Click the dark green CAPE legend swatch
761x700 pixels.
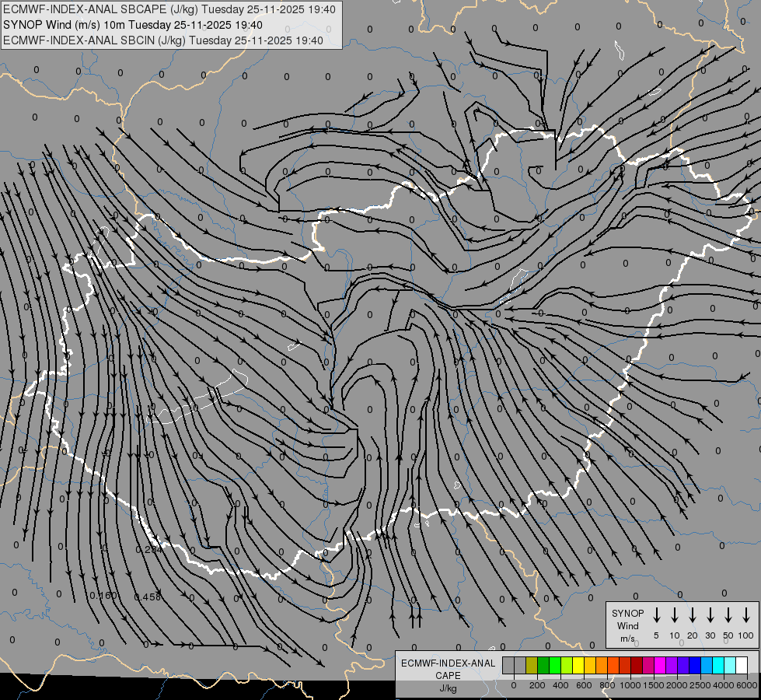tap(543, 665)
